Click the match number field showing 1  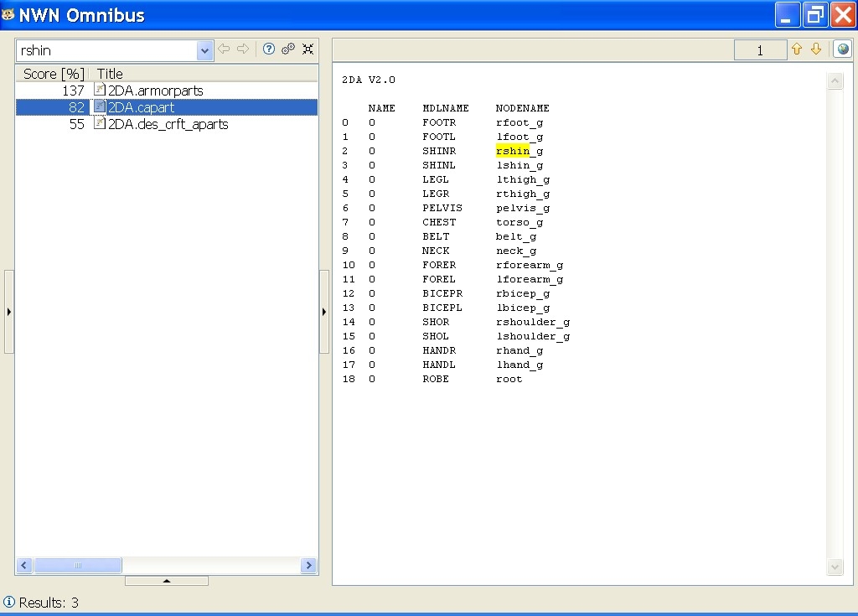760,50
